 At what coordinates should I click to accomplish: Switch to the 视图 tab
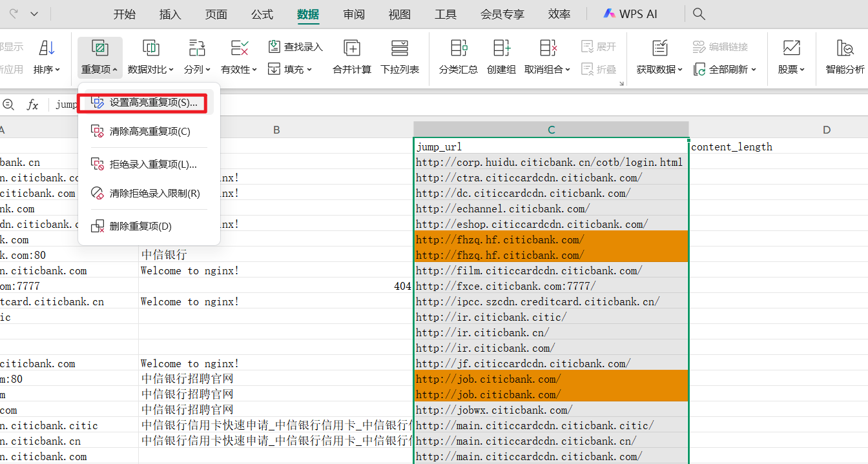point(400,14)
